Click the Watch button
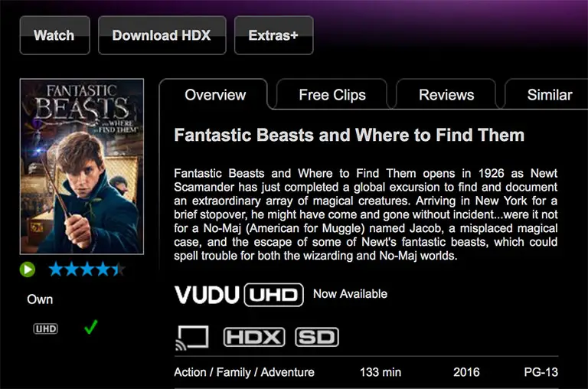Screen dimensions: 588x389 point(55,35)
